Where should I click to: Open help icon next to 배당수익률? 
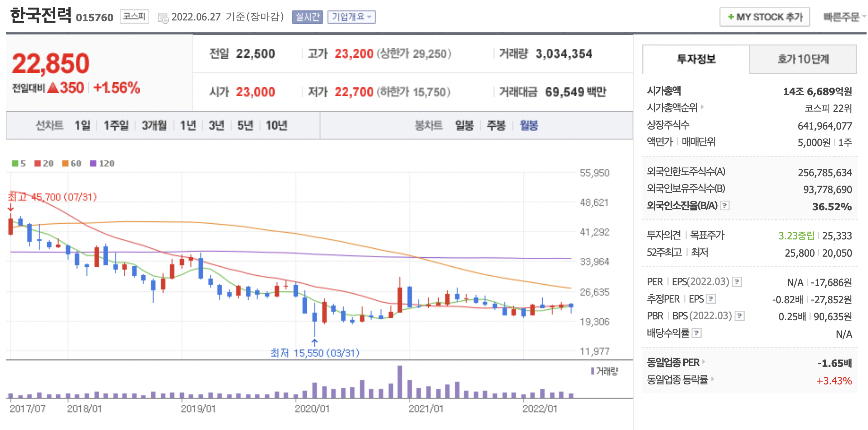696,333
